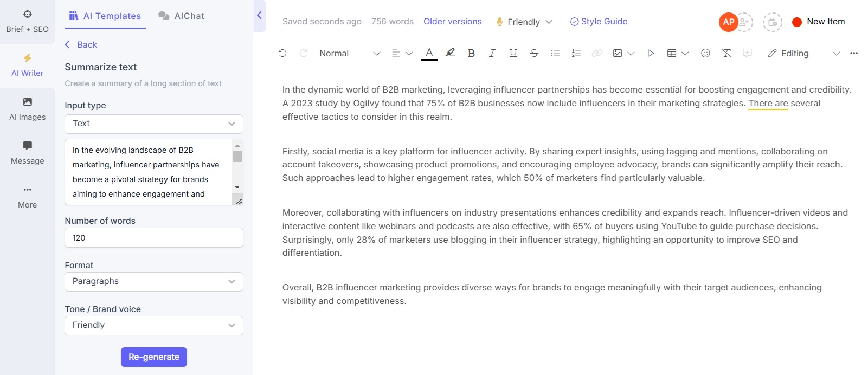Open the text highlighter tool
The height and width of the screenshot is (375, 868).
(x=450, y=53)
